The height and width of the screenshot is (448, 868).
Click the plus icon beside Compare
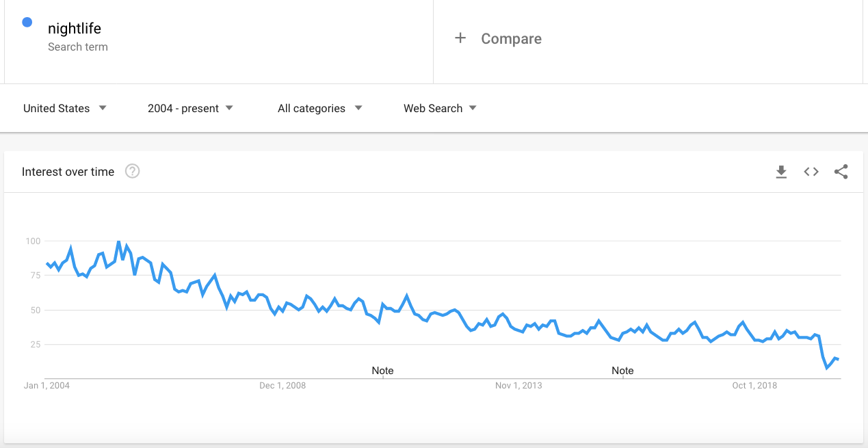[460, 38]
